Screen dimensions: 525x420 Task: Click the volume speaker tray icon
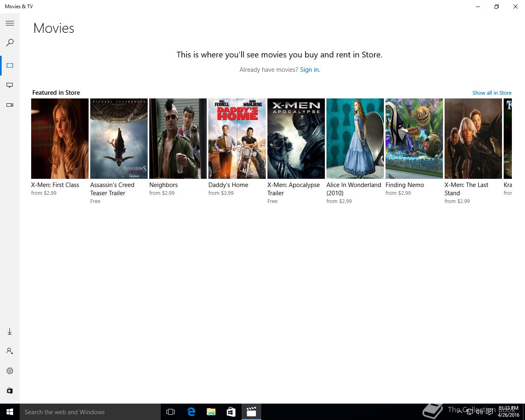pyautogui.click(x=479, y=412)
